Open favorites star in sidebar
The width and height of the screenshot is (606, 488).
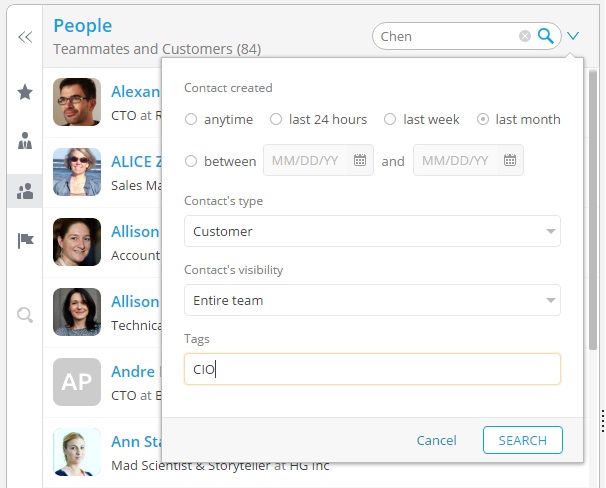tap(25, 92)
